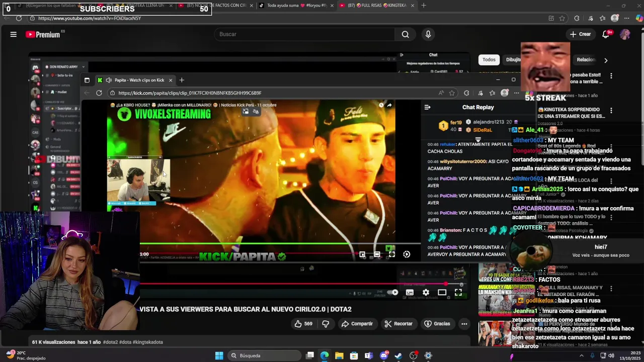
Task: Open options for 'FULL RISAS, MAKANAKY' video
Action: 611,289
